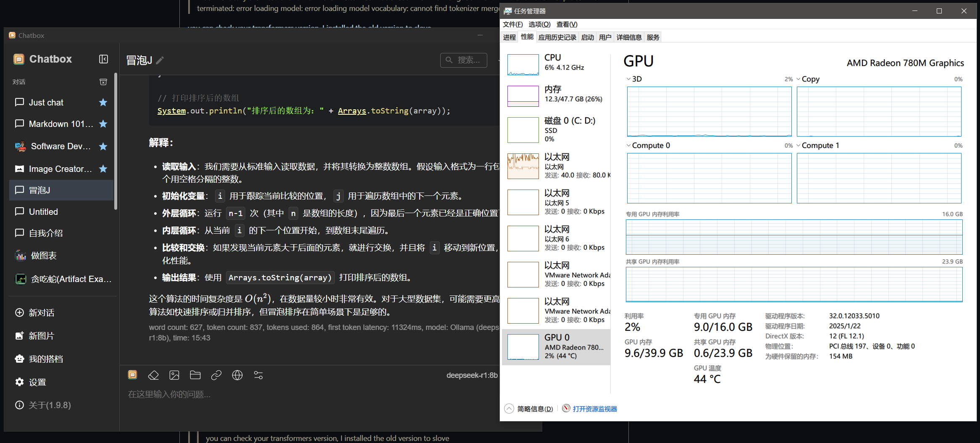Collapse the 3D graph section

628,79
